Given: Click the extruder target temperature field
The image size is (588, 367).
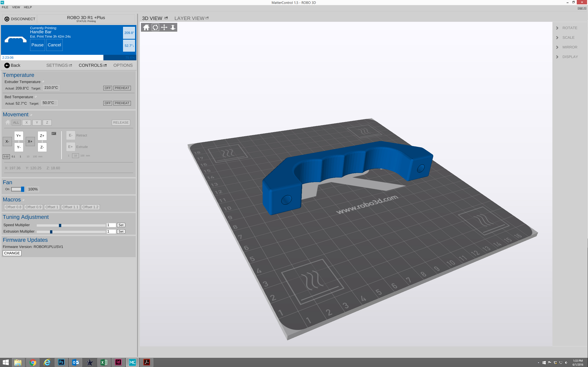Looking at the screenshot, I should 51,88.
